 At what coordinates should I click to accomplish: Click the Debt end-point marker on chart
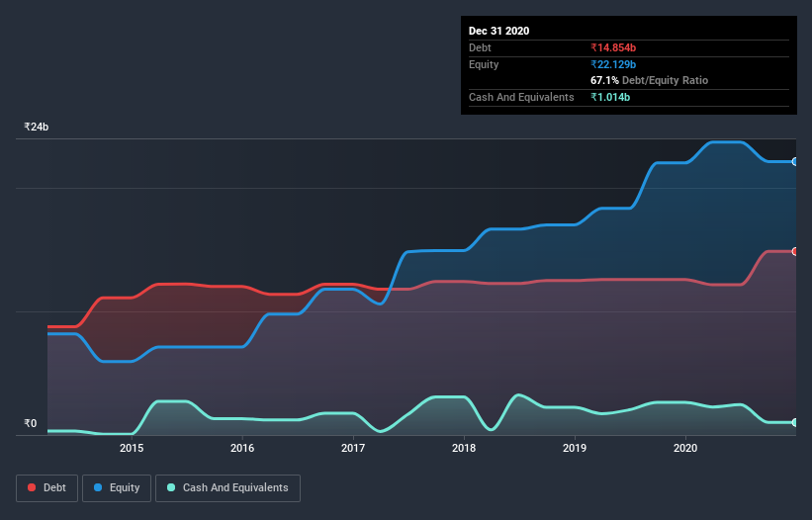795,251
